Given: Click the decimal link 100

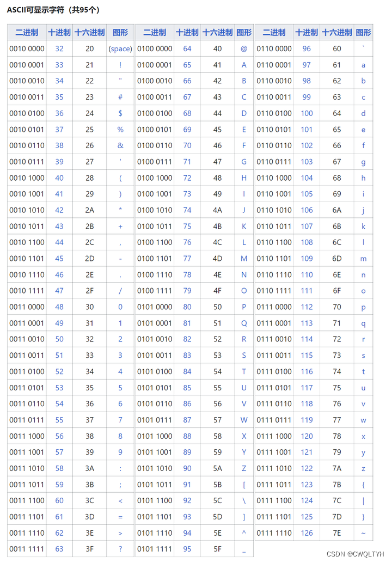Looking at the screenshot, I should click(x=307, y=113).
